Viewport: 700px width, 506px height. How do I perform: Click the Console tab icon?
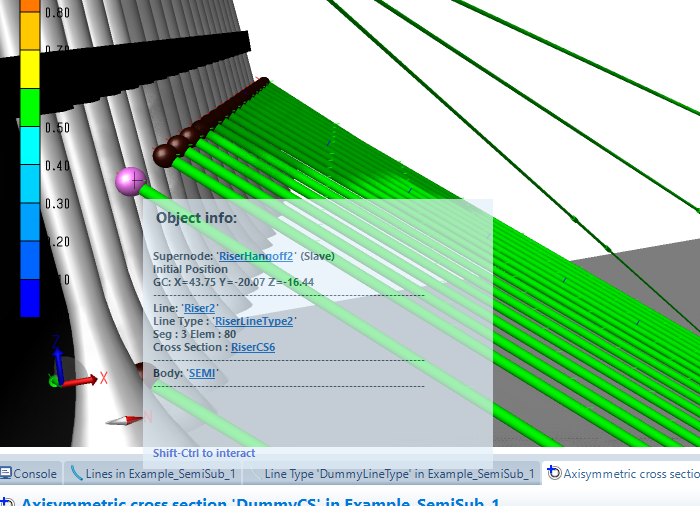(x=6, y=473)
